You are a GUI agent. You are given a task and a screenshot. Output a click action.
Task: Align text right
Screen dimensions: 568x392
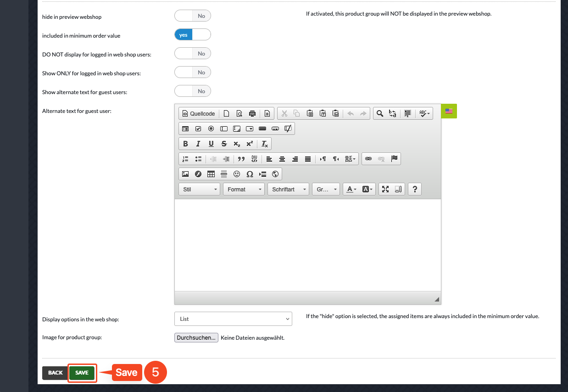click(x=295, y=159)
